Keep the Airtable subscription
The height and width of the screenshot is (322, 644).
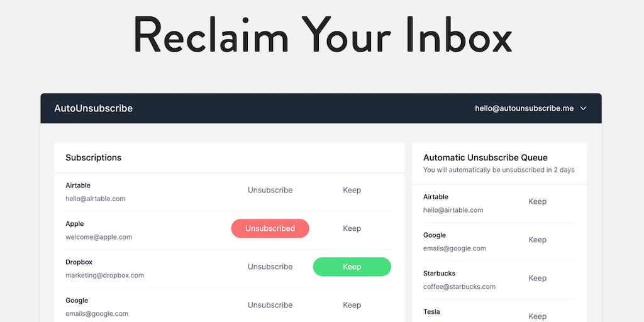(352, 190)
